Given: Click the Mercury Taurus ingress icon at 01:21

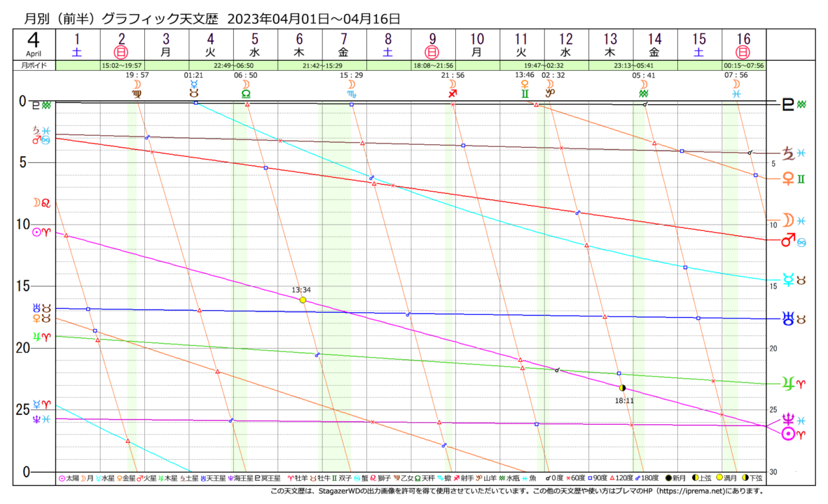Looking at the screenshot, I should (x=193, y=87).
